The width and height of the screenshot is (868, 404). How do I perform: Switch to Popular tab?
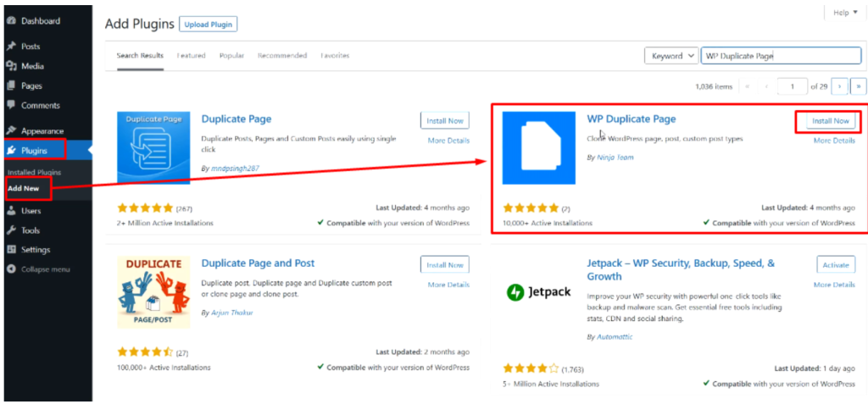point(231,56)
